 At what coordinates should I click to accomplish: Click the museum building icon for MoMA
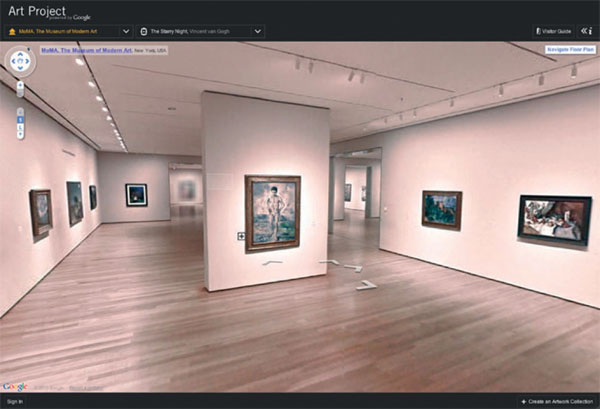(11, 31)
